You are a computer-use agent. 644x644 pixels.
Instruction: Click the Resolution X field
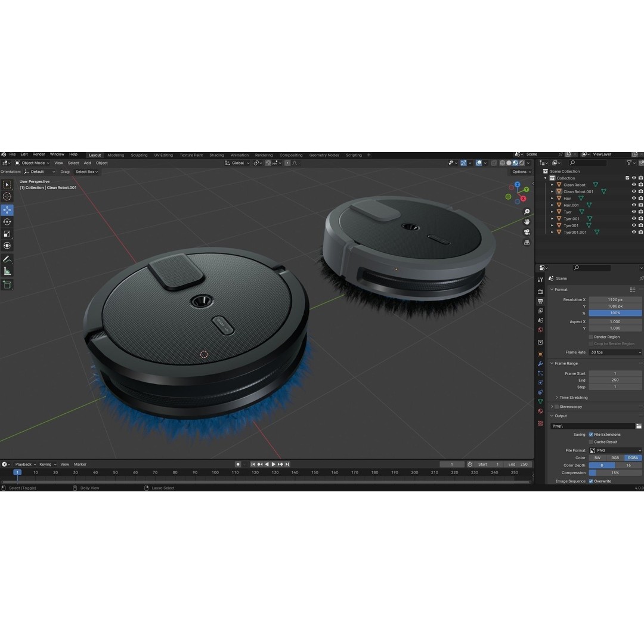[615, 300]
